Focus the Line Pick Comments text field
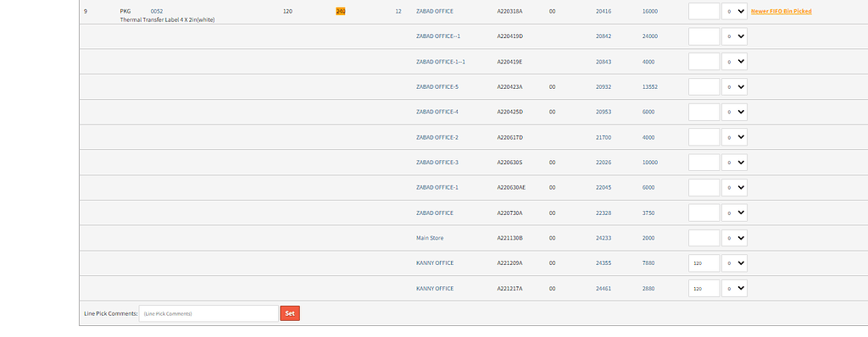Screen dimensions: 868x337 pos(209,313)
